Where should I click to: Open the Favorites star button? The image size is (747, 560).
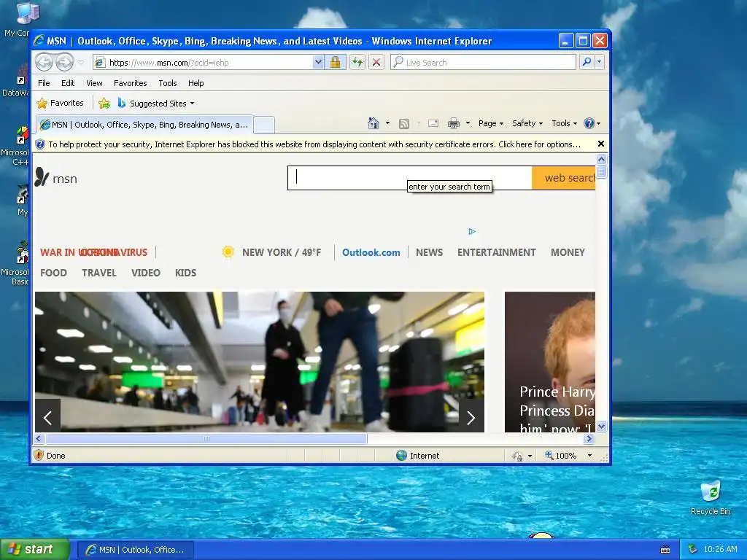[x=60, y=103]
